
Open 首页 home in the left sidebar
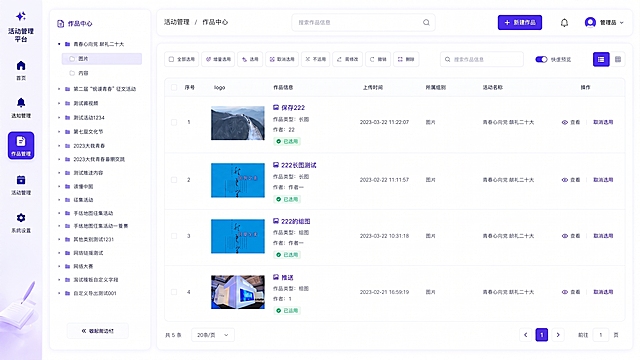point(21,70)
